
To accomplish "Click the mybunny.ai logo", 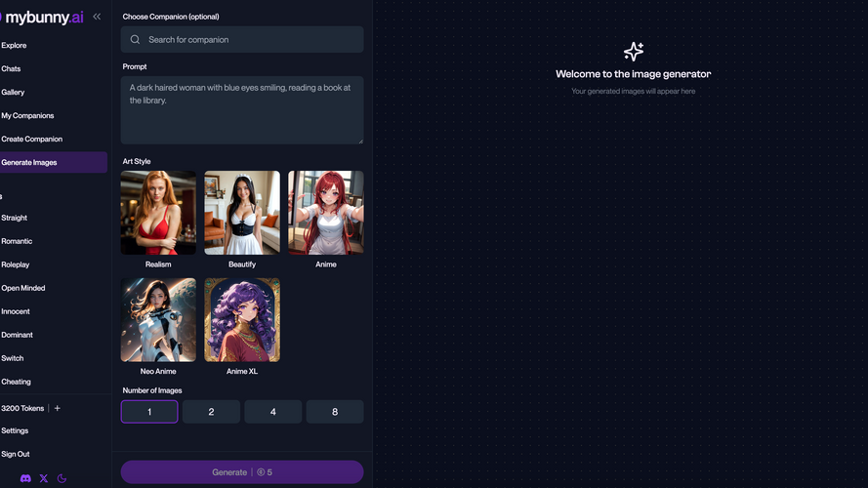I will click(42, 18).
